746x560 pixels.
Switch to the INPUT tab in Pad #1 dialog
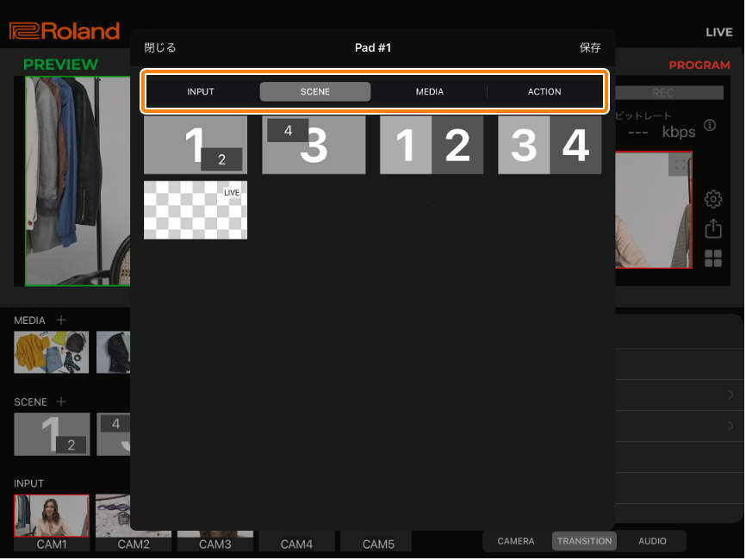point(201,91)
